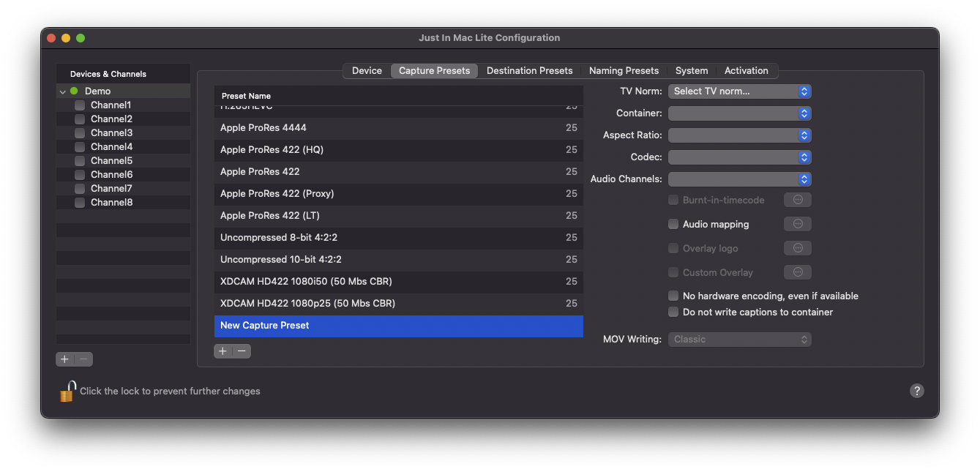Switch to the Naming Presets tab
Viewport: 980px width, 472px height.
point(624,71)
